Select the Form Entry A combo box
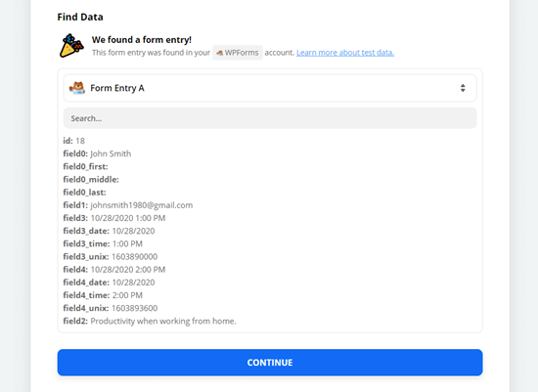Screen dimensions: 538x392 pyautogui.click(x=270, y=88)
